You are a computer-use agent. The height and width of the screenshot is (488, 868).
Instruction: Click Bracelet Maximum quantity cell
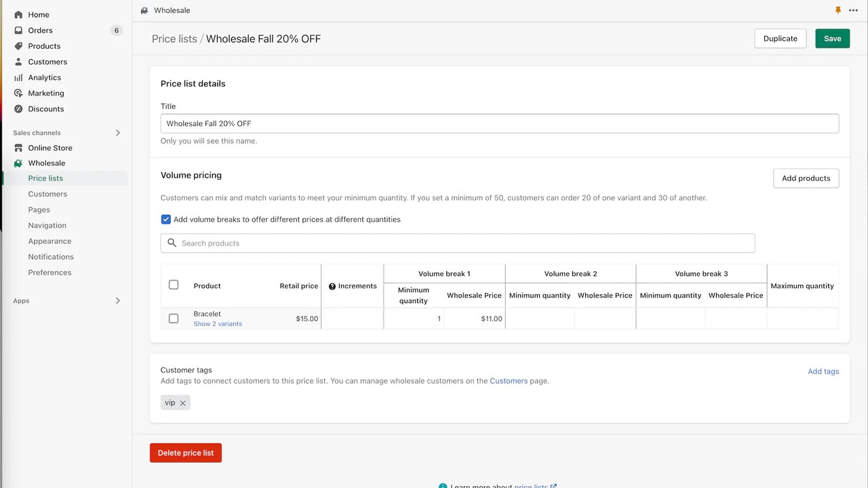802,319
